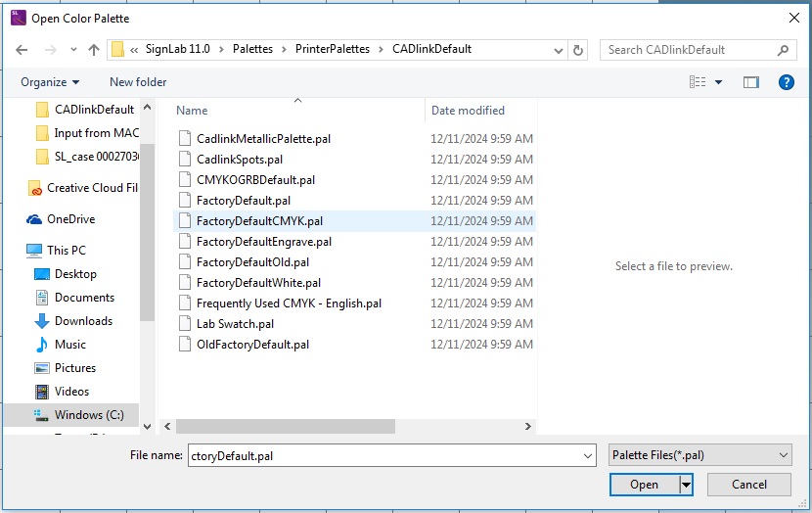The height and width of the screenshot is (513, 812).
Task: Open the Help button
Action: [787, 82]
